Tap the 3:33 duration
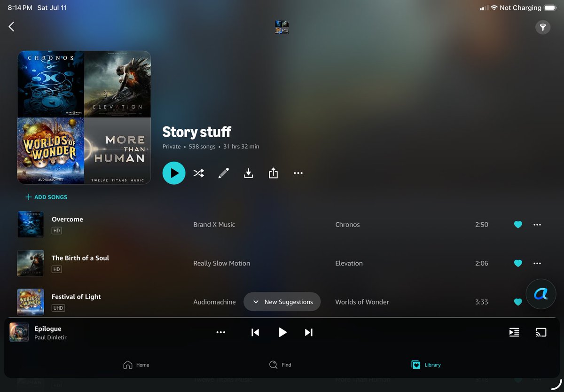The height and width of the screenshot is (392, 564). [x=481, y=302]
